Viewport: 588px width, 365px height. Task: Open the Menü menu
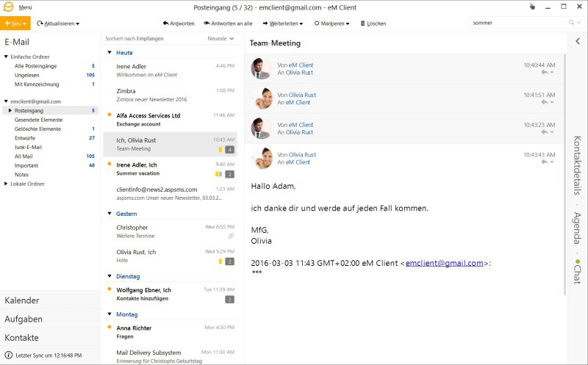25,7
